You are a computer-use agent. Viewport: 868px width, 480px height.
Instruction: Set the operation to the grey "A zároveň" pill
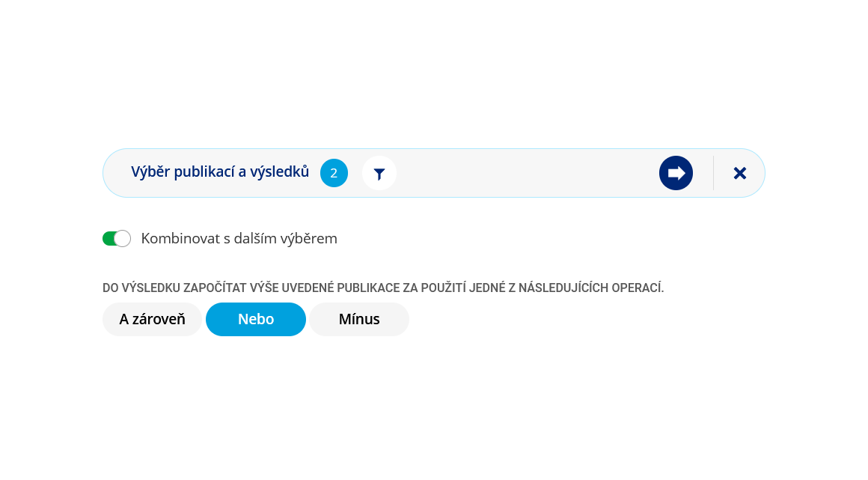(152, 320)
